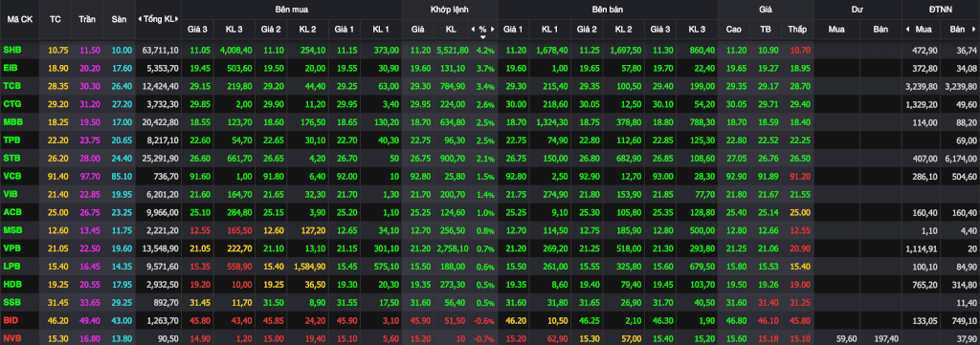Click Bên mua group header
Screen dimensions: 980x345
(291, 10)
